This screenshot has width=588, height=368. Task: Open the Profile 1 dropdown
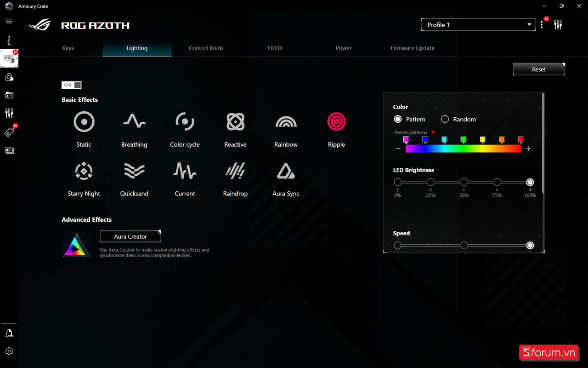[478, 25]
